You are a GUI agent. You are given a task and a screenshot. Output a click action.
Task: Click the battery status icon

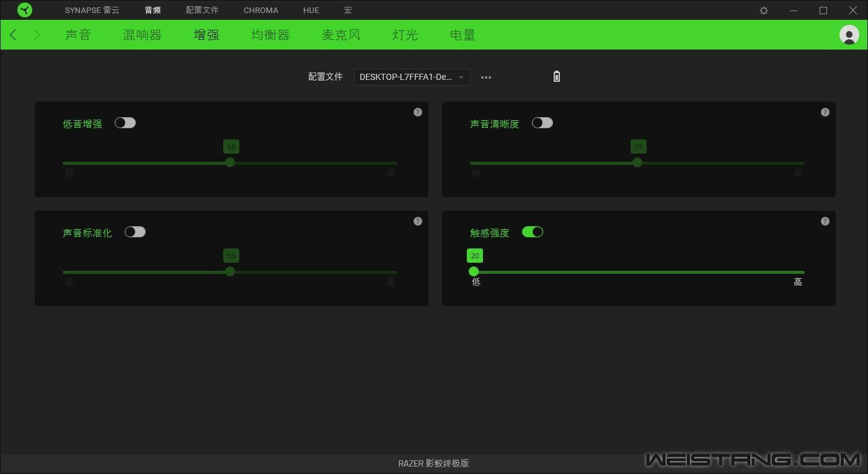click(557, 77)
